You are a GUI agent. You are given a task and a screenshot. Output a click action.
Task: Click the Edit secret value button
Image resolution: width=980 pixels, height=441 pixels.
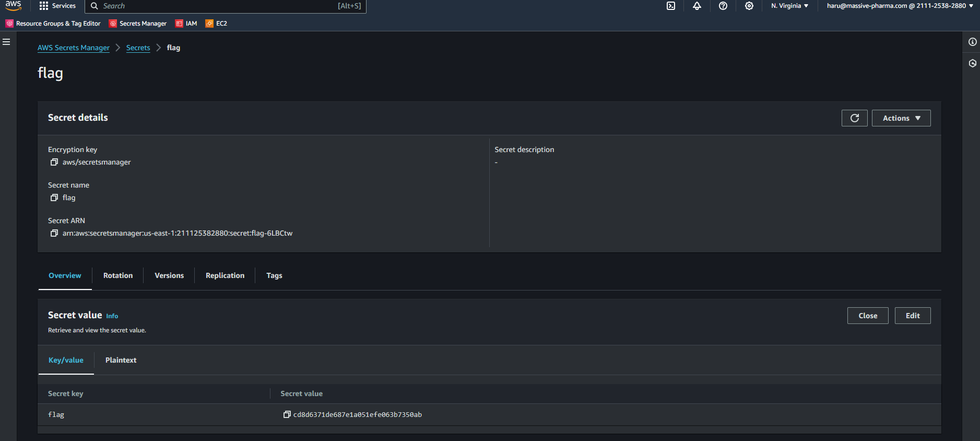click(912, 316)
